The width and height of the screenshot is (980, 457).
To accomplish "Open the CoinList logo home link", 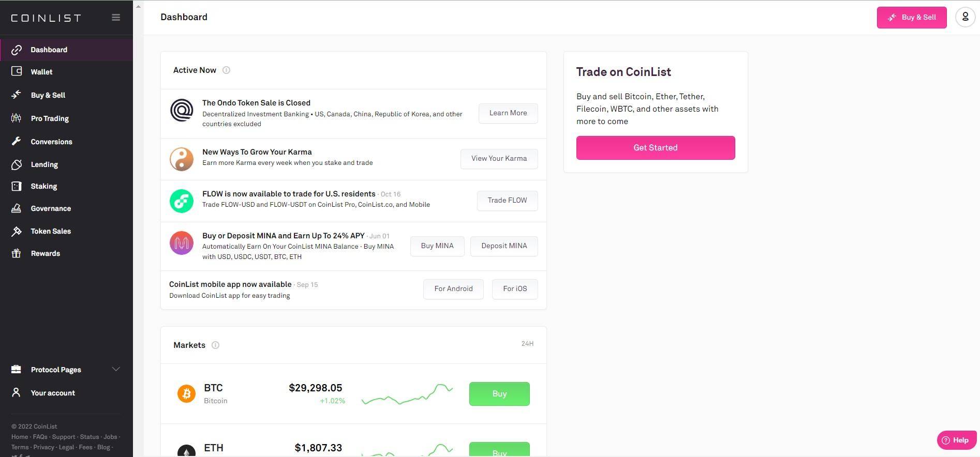I will (x=46, y=18).
